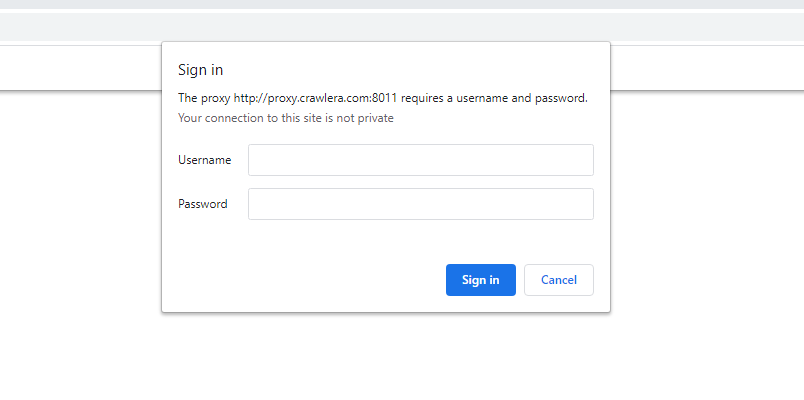The image size is (804, 400).
Task: Click the browser address bar
Action: tap(80, 28)
